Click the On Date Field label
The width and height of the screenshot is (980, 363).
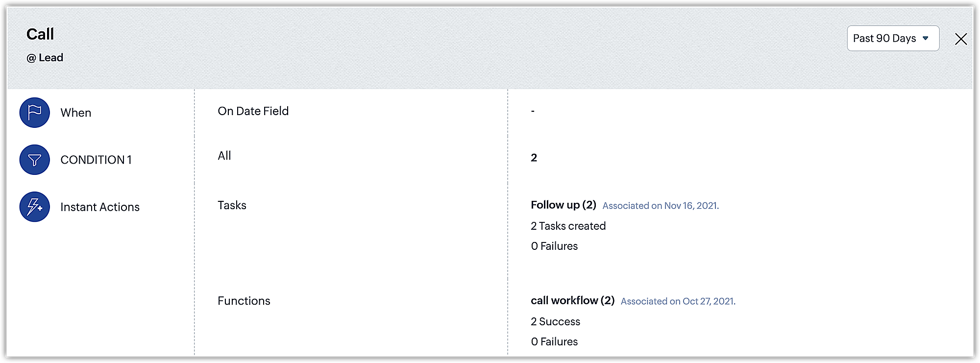pos(253,111)
